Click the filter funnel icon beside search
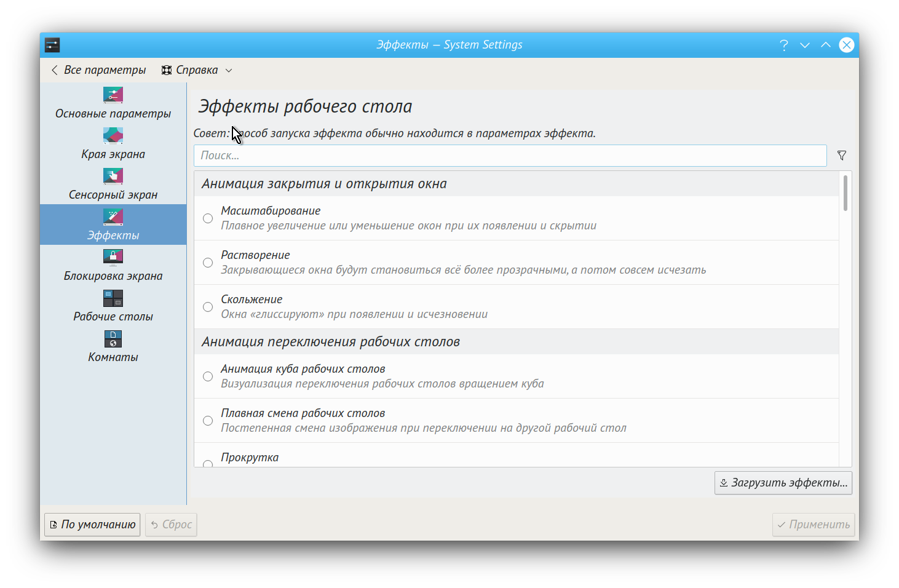Image resolution: width=899 pixels, height=588 pixels. (x=842, y=156)
